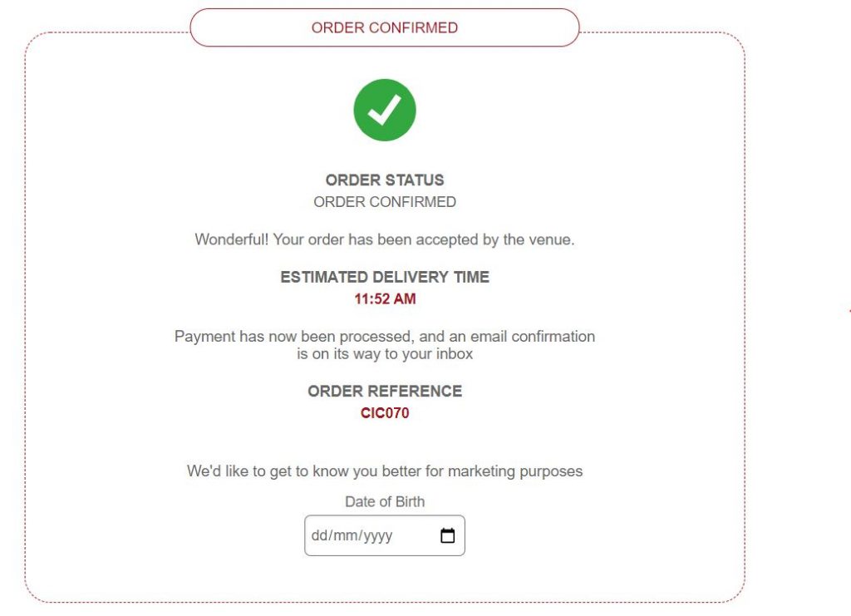Select the ESTIMATED DELIVERY TIME label
This screenshot has height=616, width=851.
pos(385,278)
